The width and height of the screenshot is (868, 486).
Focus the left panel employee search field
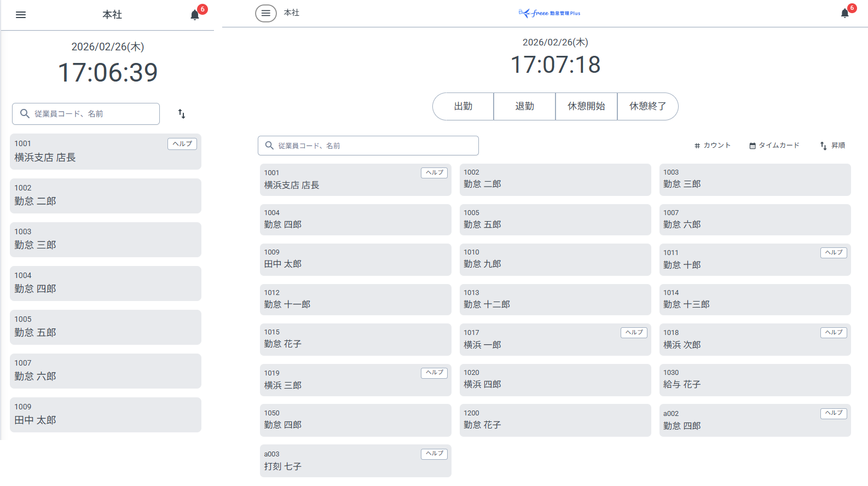(x=86, y=114)
